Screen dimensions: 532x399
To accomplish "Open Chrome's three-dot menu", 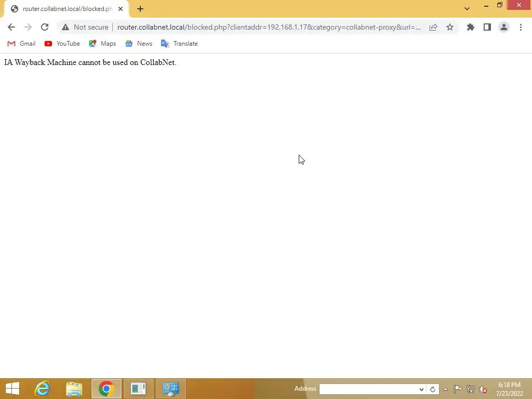I will [x=521, y=27].
